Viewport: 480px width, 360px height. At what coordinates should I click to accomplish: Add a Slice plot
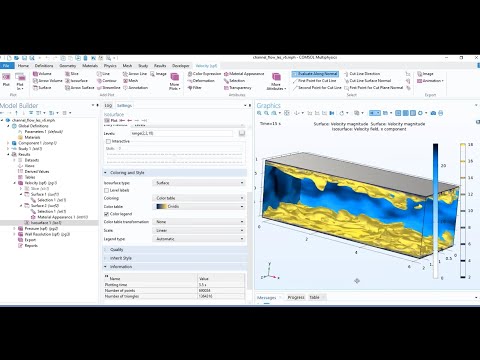point(72,74)
